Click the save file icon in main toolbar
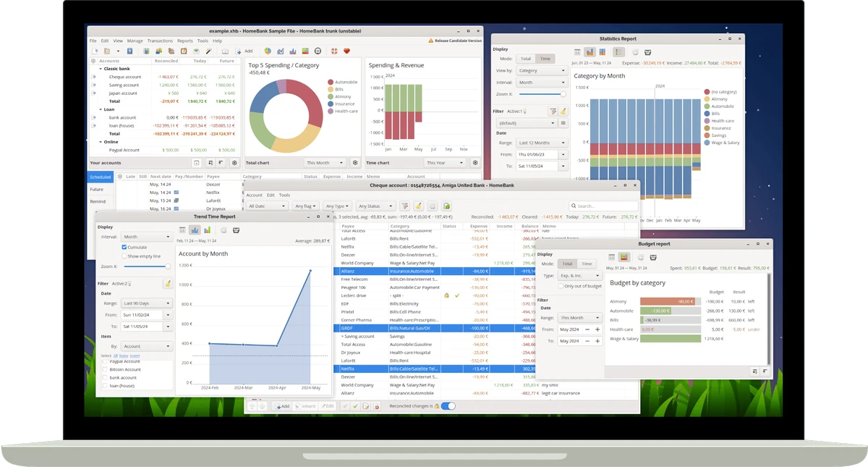The height and width of the screenshot is (467, 868). click(129, 51)
